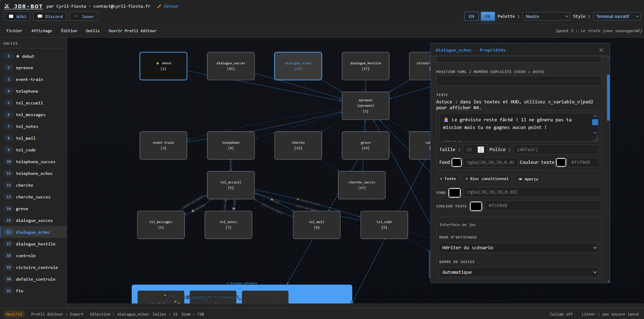Click the Éditeur pencil link
Viewport: 644px width, 319px height.
click(168, 6)
